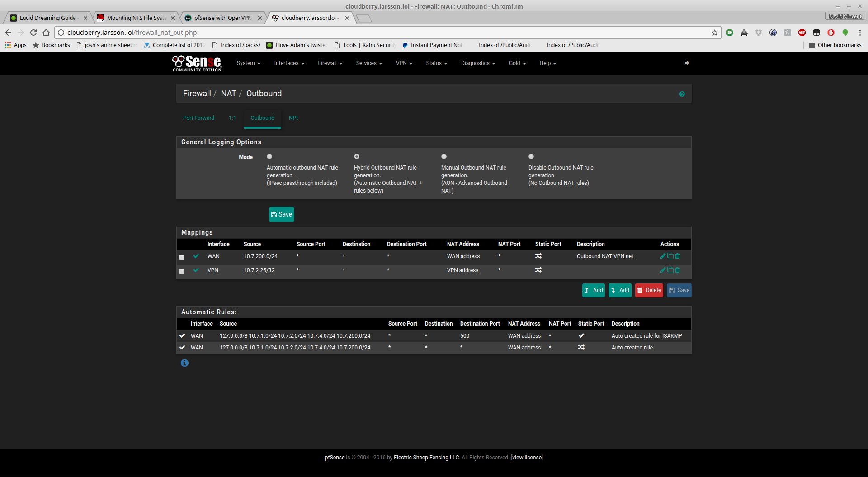Select Manual Outbound NAT rule generation mode

(444, 156)
